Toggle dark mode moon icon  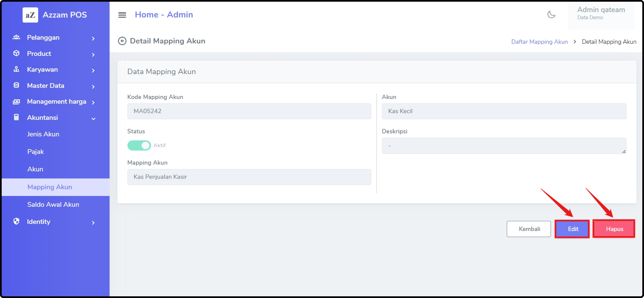551,14
